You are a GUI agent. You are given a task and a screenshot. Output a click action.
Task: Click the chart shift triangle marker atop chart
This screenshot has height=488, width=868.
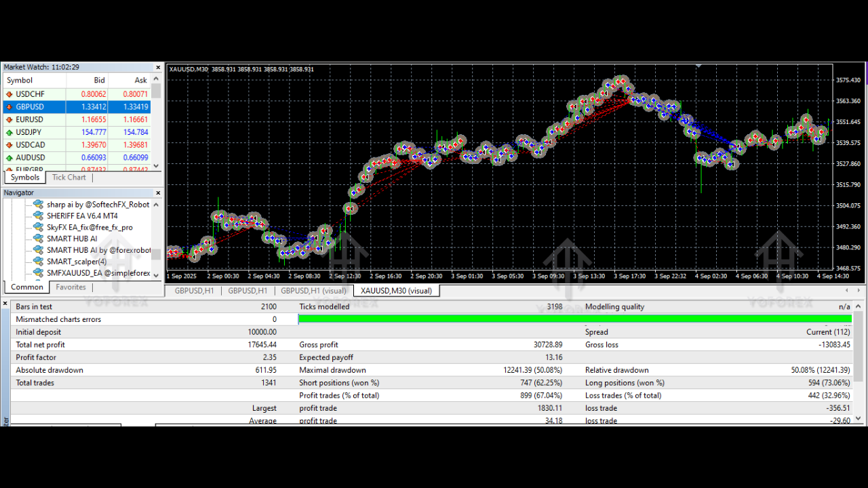pos(698,66)
